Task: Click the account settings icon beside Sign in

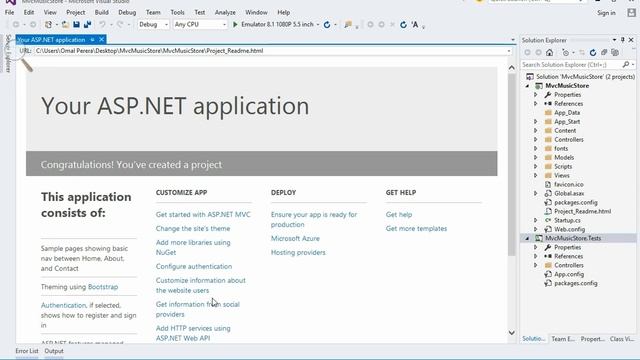Action: (631, 13)
